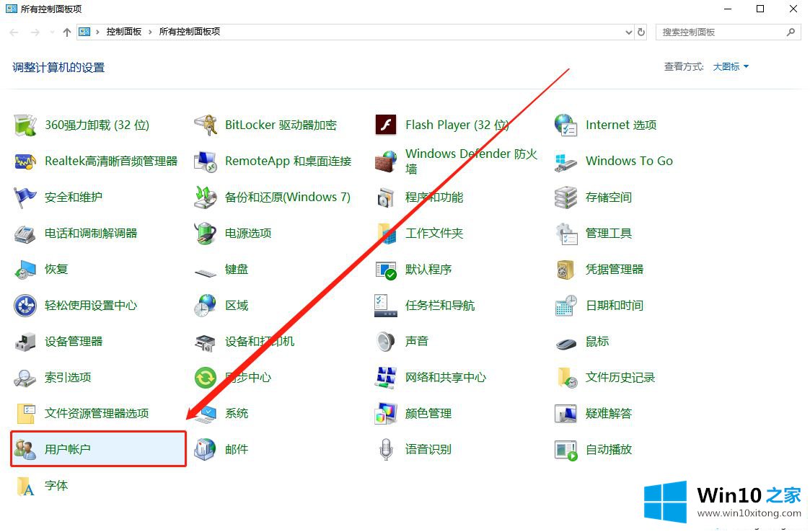Open the 任务栏和导航 icon
This screenshot has width=810, height=532.
pyautogui.click(x=386, y=306)
